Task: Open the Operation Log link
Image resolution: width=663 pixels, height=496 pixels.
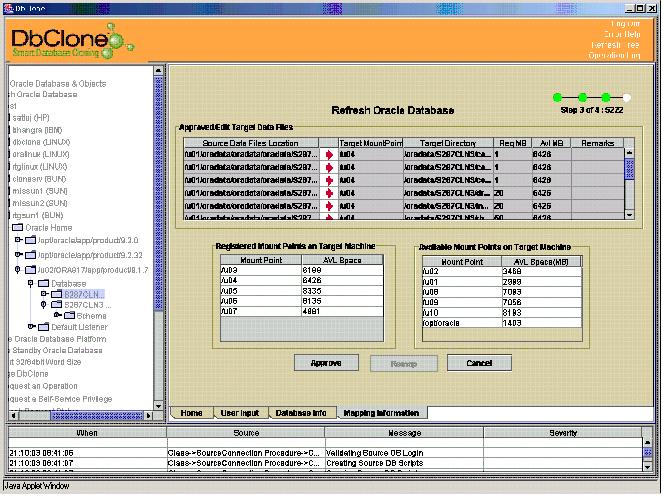Action: pos(614,55)
